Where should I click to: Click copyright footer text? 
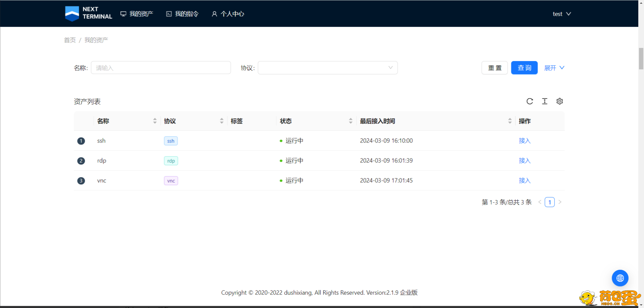[319, 293]
